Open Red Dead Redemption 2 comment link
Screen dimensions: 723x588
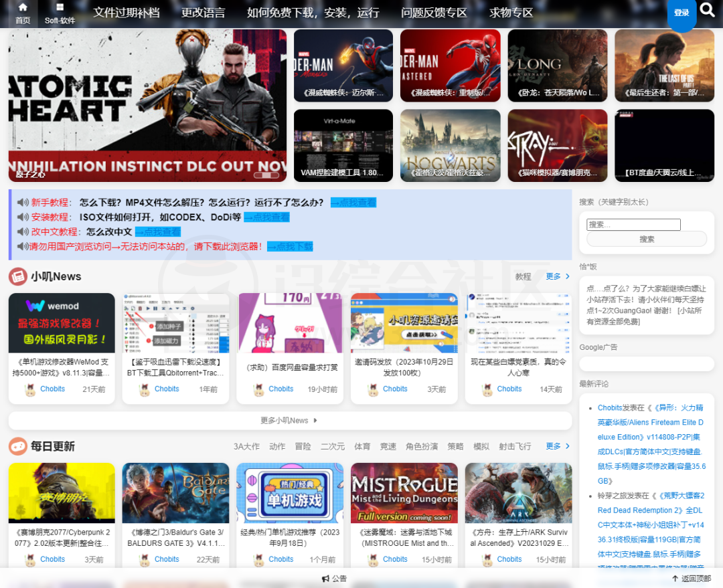tap(651, 532)
